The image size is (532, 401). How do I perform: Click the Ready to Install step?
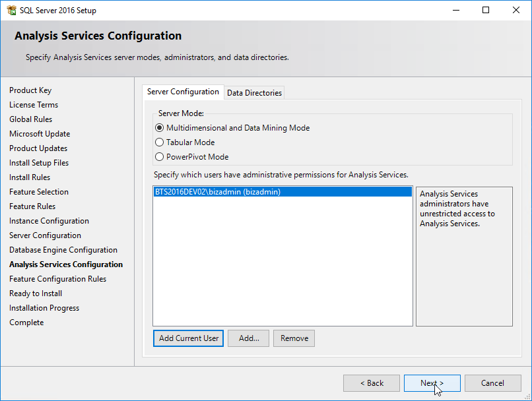[x=35, y=293]
